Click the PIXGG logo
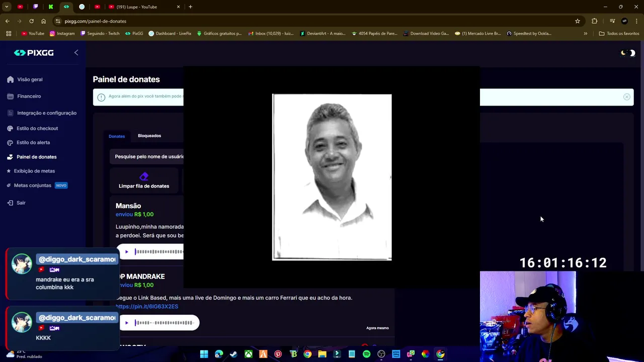The image size is (644, 362). 34,53
